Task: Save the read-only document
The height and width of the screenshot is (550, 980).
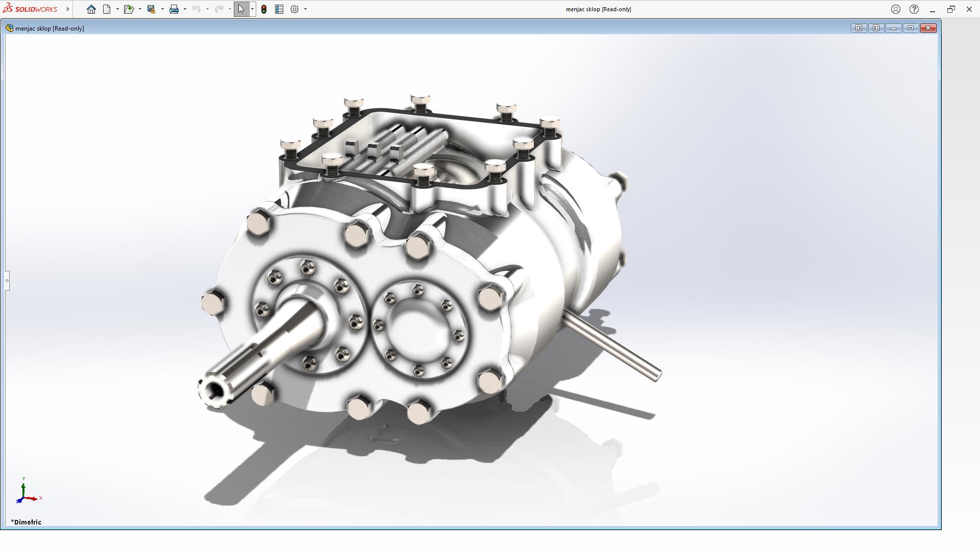Action: 151,9
